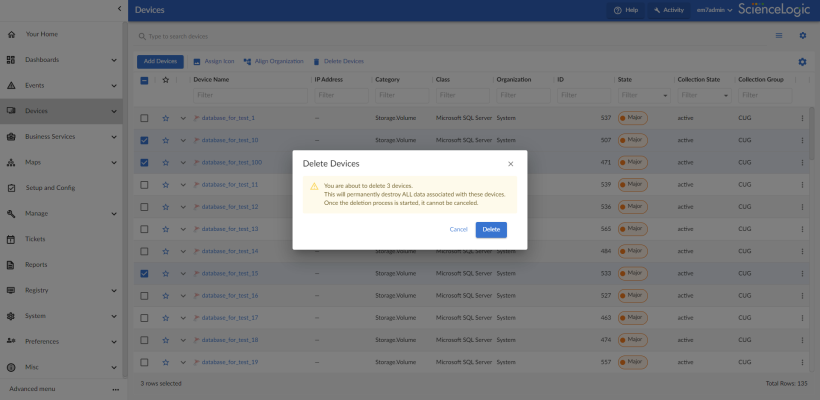Check the database_for_test_16 row checkbox
The width and height of the screenshot is (820, 400).
coord(144,295)
